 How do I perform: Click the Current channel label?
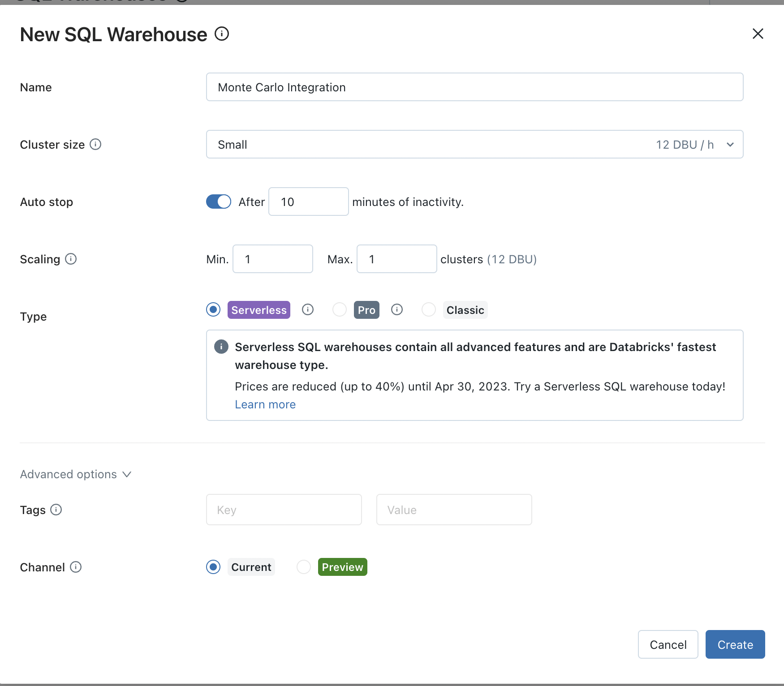coord(251,567)
